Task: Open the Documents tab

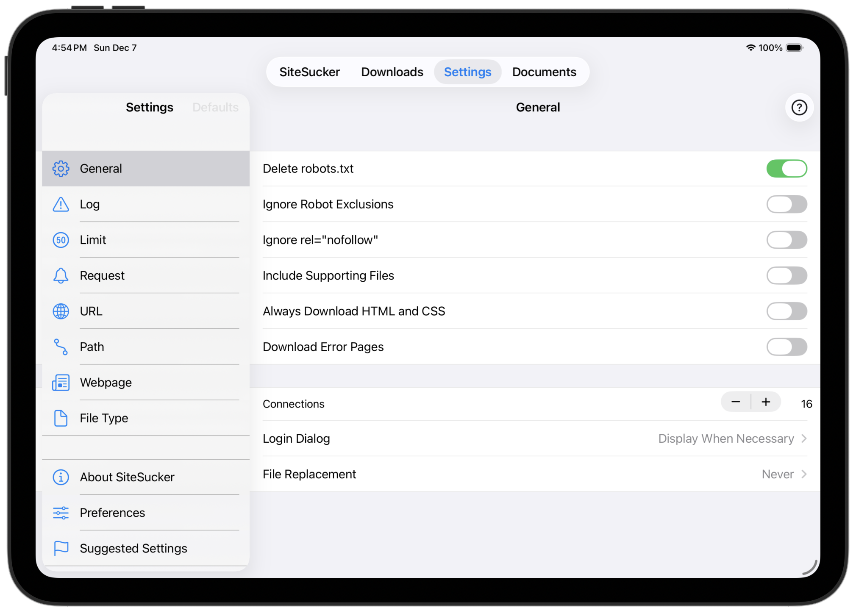Action: pos(544,72)
